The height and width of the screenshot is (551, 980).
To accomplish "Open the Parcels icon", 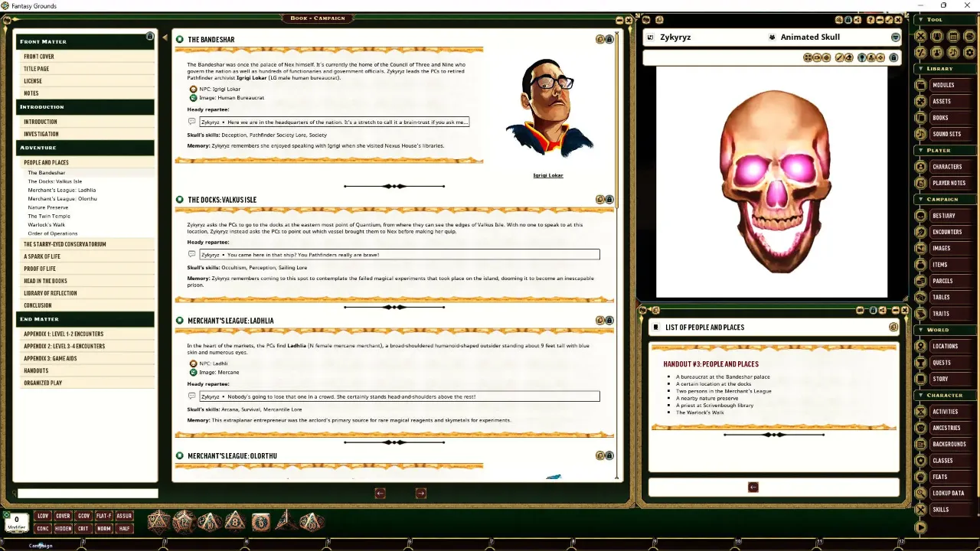I will click(x=921, y=281).
